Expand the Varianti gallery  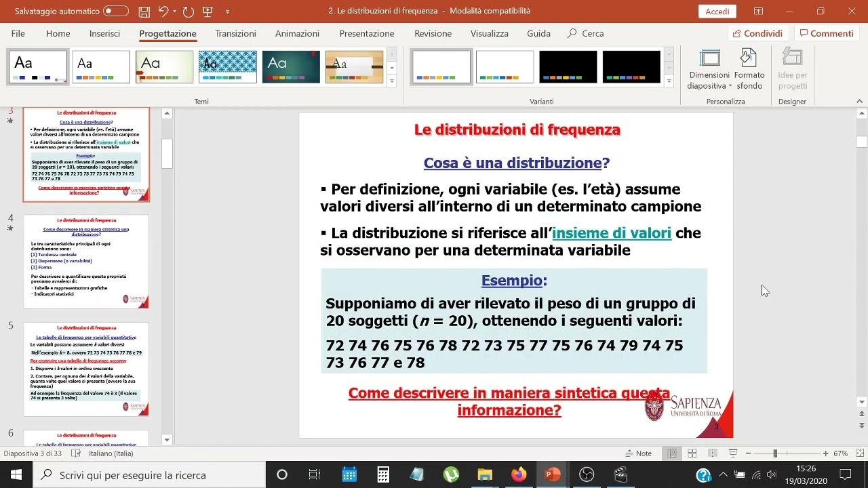pyautogui.click(x=669, y=81)
